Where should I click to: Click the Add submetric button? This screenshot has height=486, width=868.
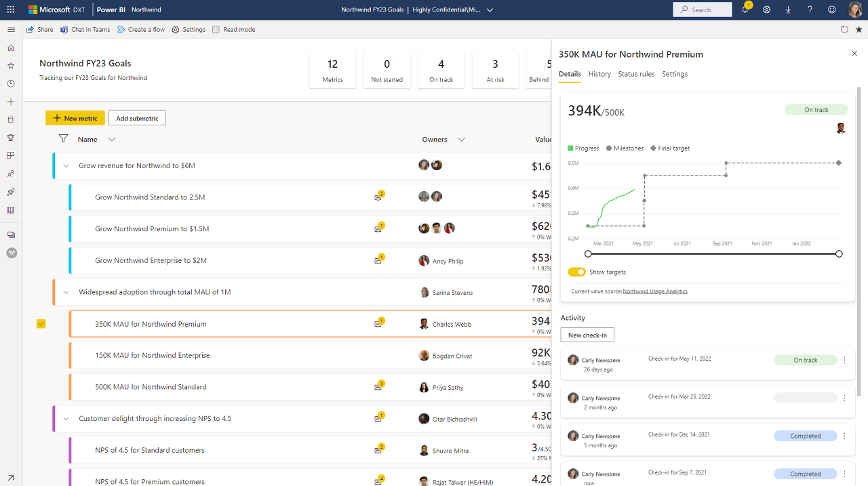[137, 118]
